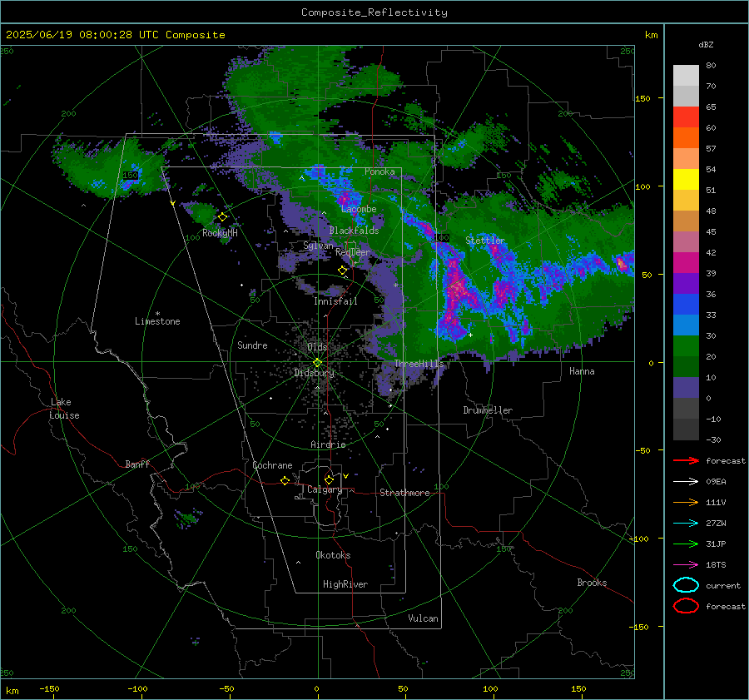Click the Airdrie label
The height and width of the screenshot is (700, 749).
[x=328, y=444]
